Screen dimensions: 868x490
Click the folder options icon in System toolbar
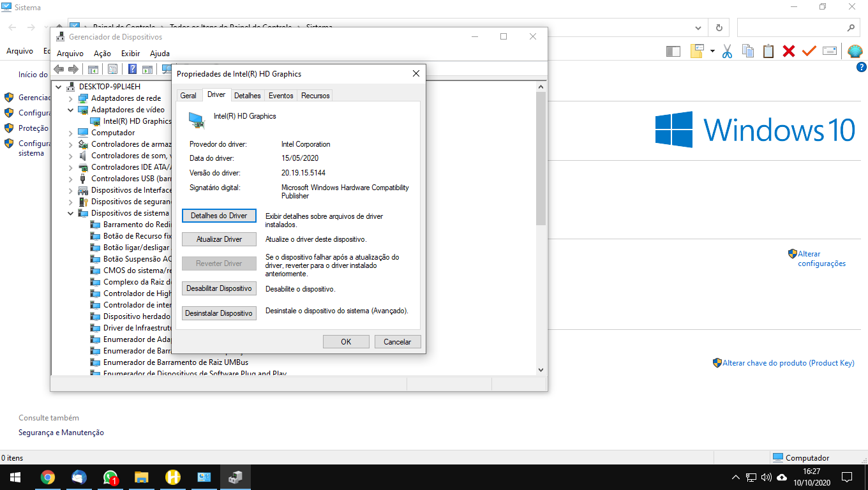click(x=698, y=51)
